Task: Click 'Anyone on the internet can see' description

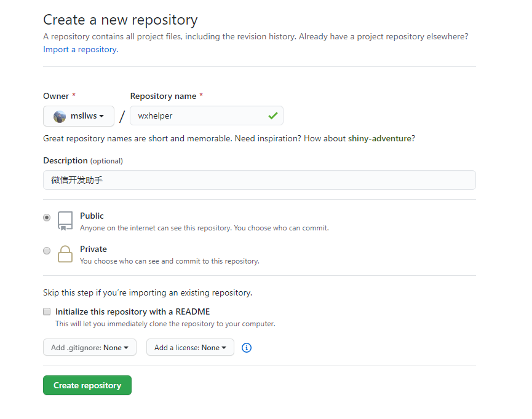Action: [204, 228]
